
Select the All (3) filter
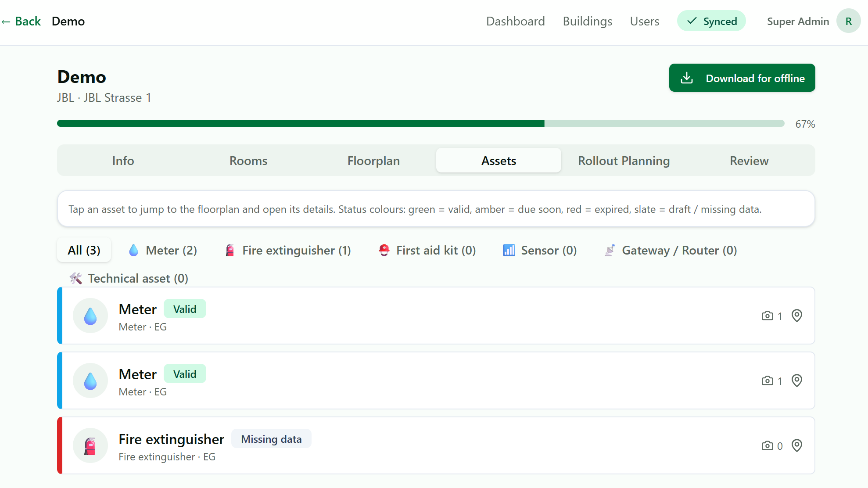pos(84,250)
